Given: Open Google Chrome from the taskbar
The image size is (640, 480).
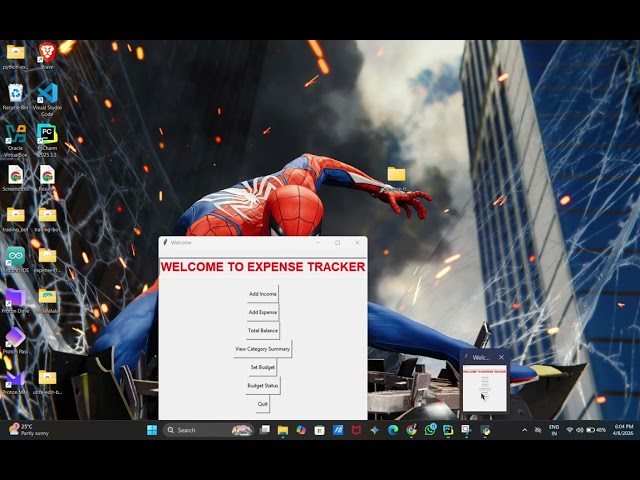Looking at the screenshot, I should click(411, 430).
